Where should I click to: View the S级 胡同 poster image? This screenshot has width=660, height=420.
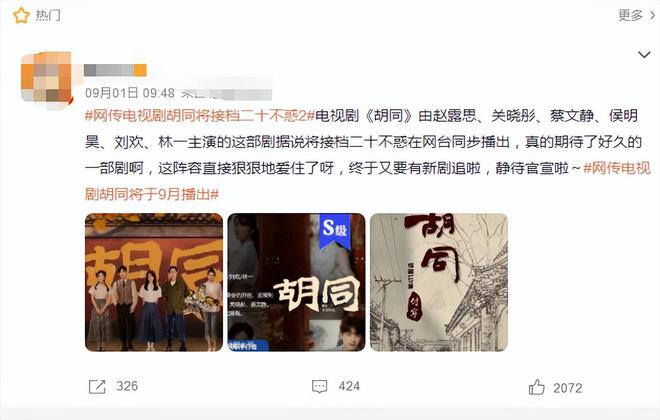click(x=296, y=282)
